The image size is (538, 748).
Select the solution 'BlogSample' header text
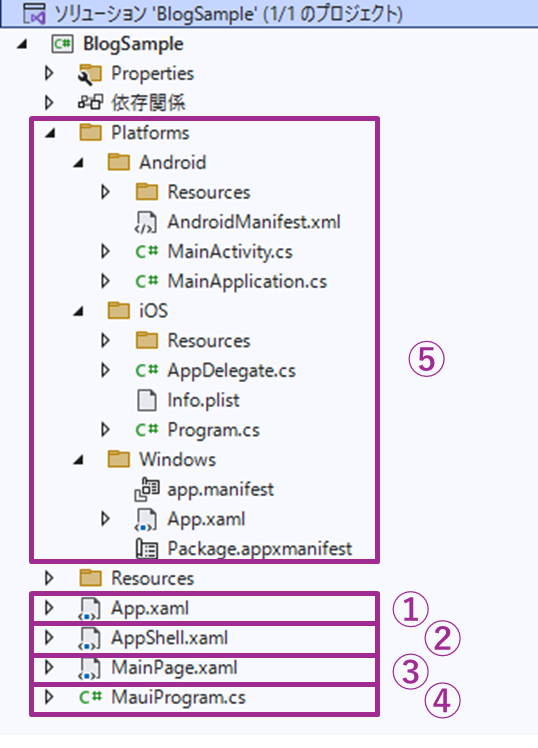point(228,14)
